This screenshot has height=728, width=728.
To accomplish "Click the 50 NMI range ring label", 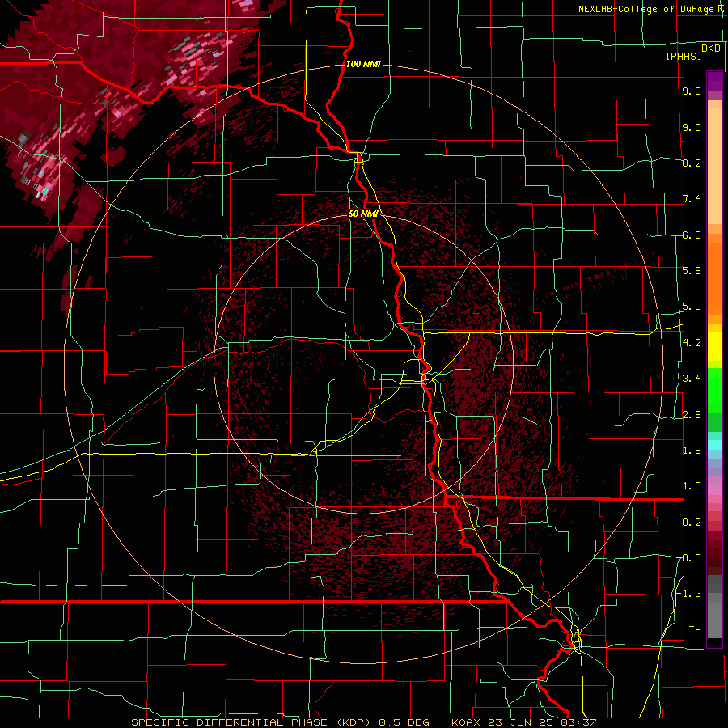I will [x=363, y=214].
